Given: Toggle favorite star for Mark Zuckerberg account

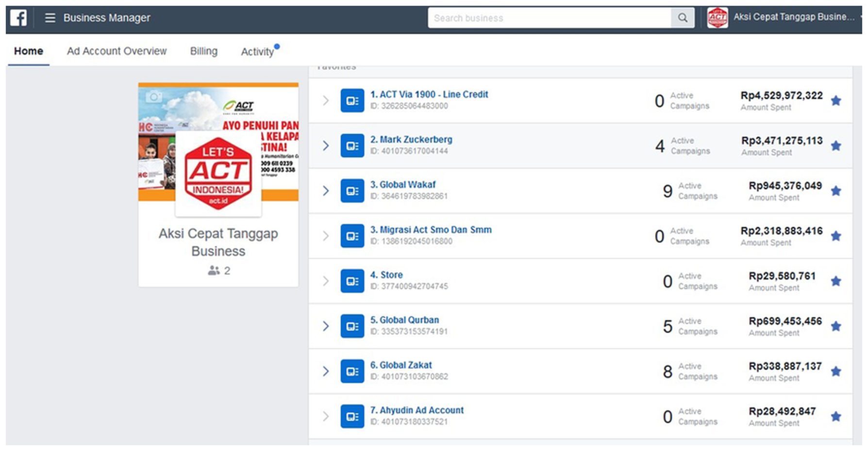Looking at the screenshot, I should click(x=836, y=146).
